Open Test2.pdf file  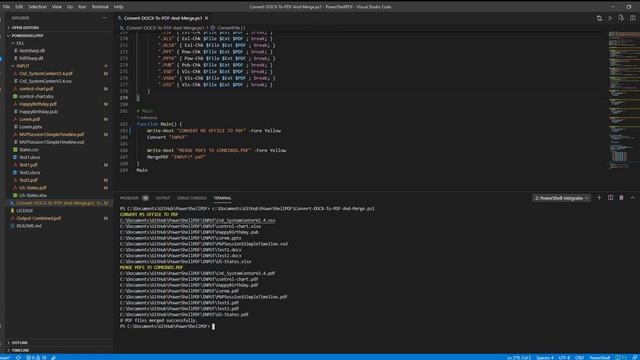click(28, 180)
